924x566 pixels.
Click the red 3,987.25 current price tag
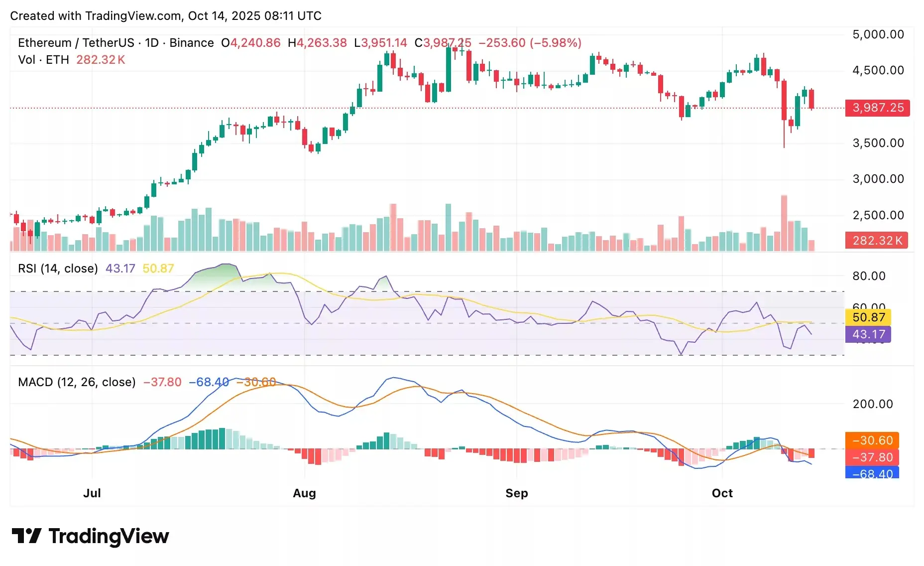point(877,108)
